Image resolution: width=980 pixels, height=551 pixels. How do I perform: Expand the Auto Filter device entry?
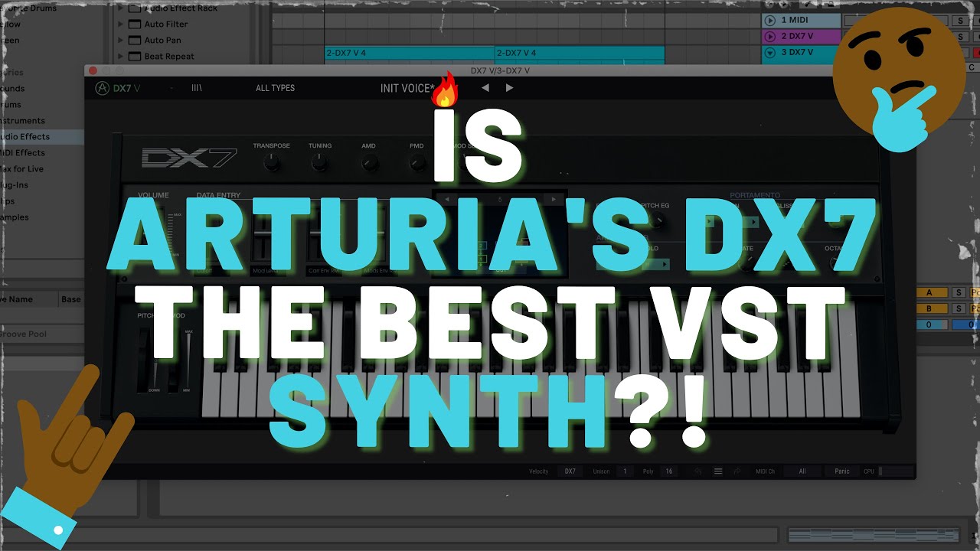pyautogui.click(x=120, y=24)
